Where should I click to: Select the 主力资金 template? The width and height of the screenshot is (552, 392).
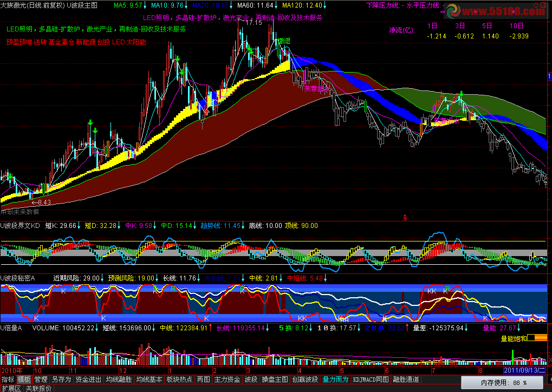tap(227, 380)
